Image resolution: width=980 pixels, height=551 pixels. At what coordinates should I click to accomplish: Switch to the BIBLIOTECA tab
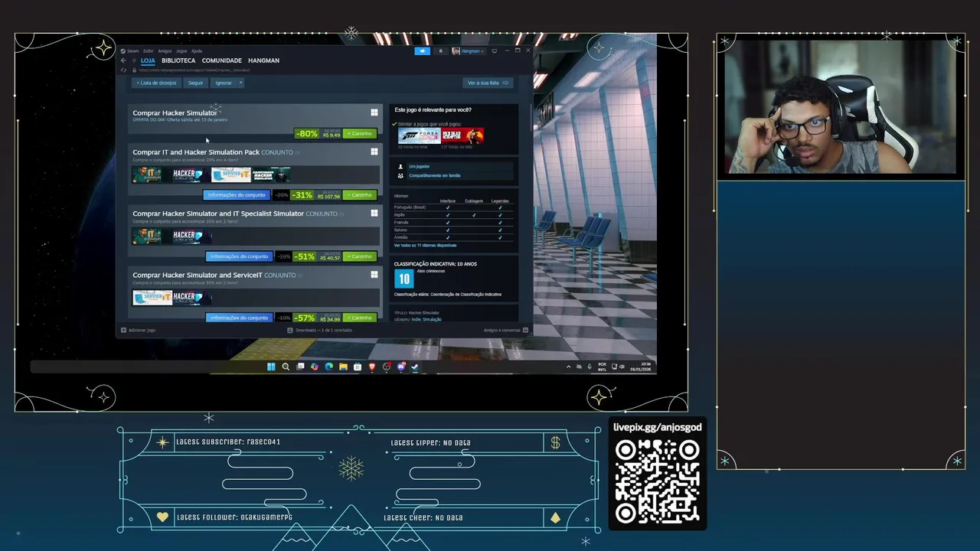click(x=178, y=60)
